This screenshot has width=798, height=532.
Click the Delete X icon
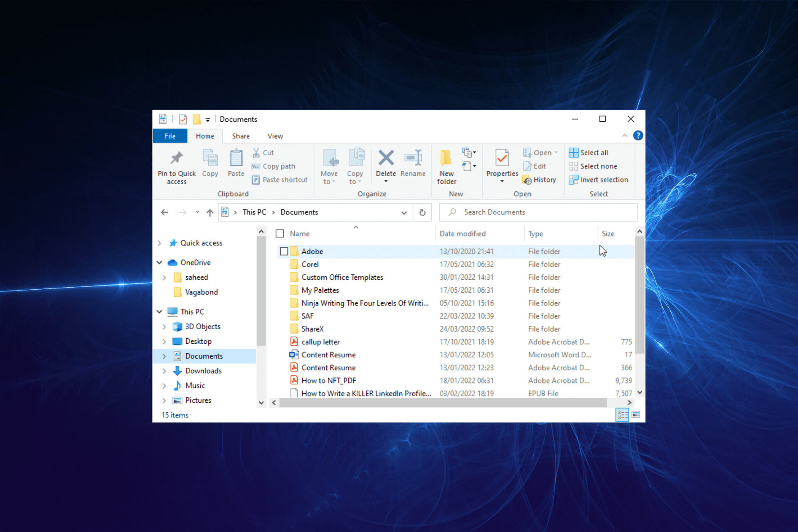coord(386,158)
